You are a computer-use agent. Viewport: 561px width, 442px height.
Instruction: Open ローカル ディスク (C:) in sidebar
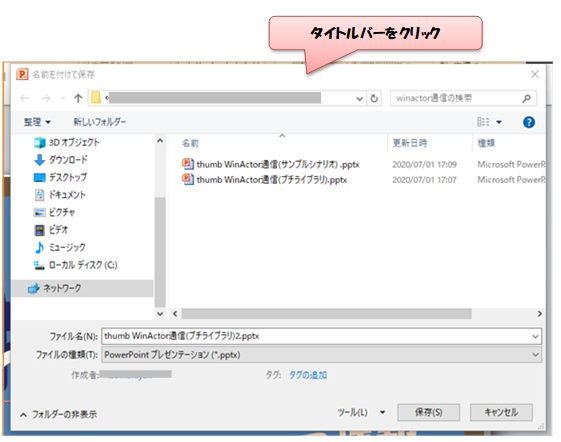pyautogui.click(x=75, y=265)
